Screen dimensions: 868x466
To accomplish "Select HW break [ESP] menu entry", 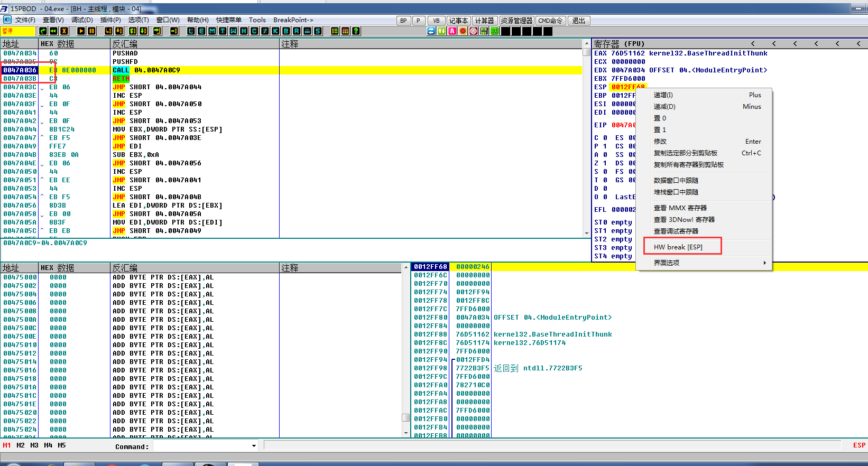I will (x=678, y=247).
